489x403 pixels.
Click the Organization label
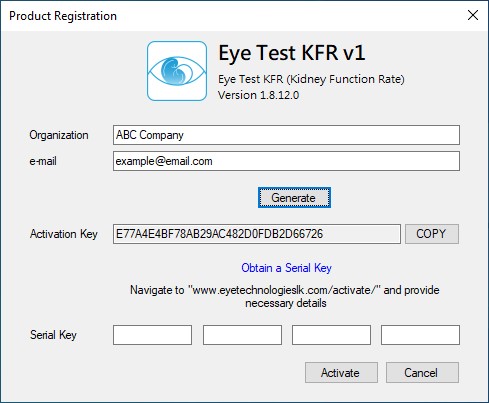pos(59,135)
